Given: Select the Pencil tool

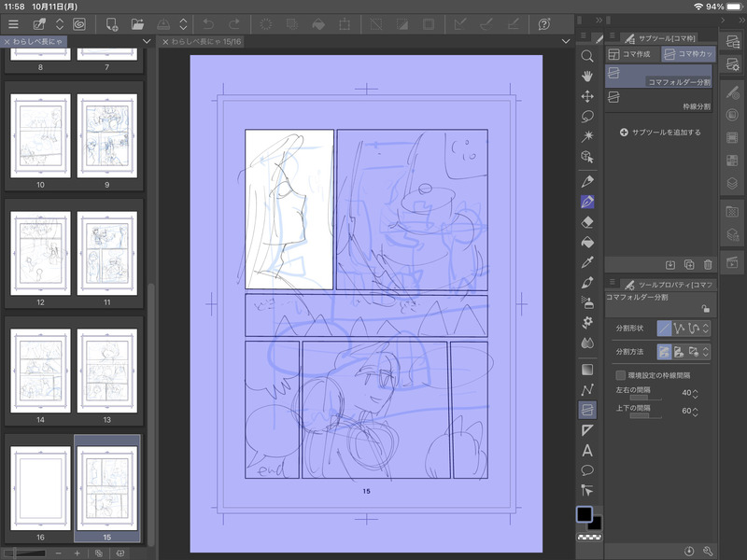Looking at the screenshot, I should tap(587, 181).
